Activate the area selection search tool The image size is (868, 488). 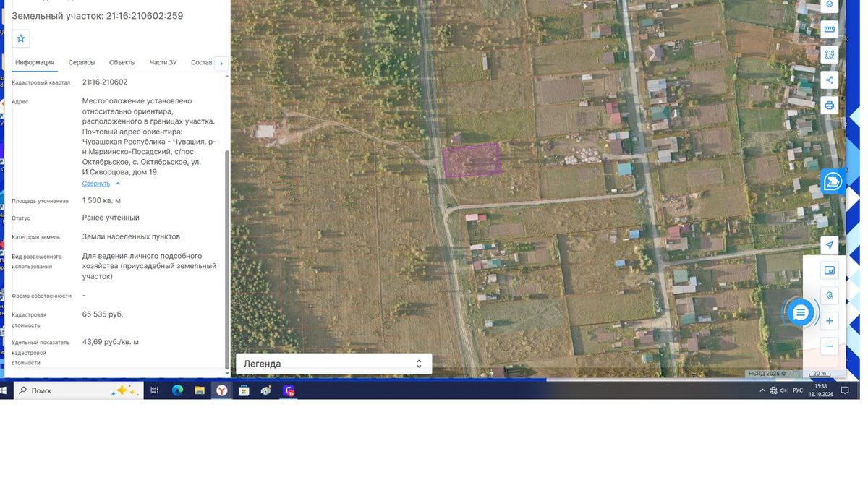coord(830,54)
